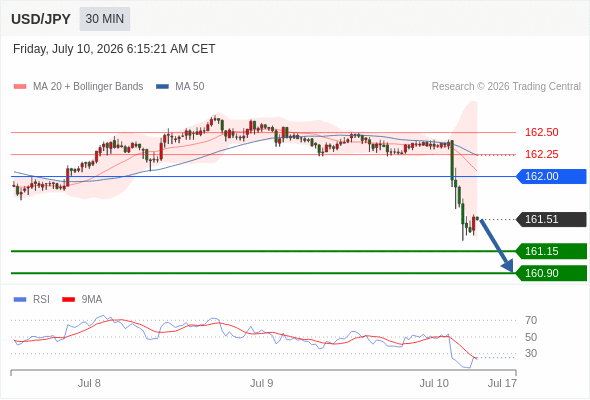Click the pink MA 20 legend swatch
Viewport: 590px width, 400px height.
[x=20, y=87]
